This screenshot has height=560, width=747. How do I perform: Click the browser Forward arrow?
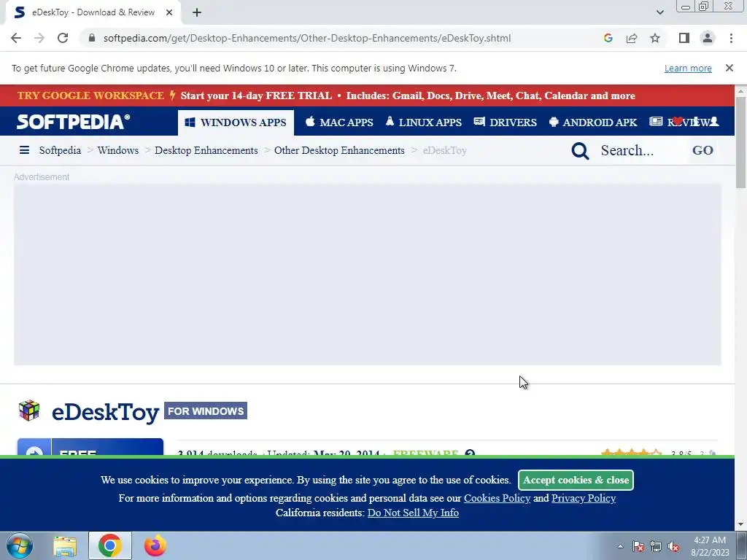39,38
